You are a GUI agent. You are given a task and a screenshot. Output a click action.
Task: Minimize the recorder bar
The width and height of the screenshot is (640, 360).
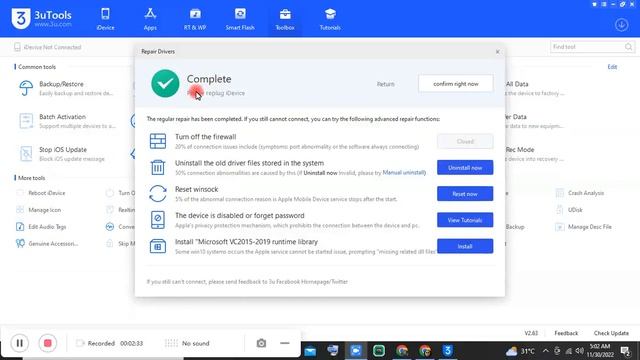coord(285,343)
